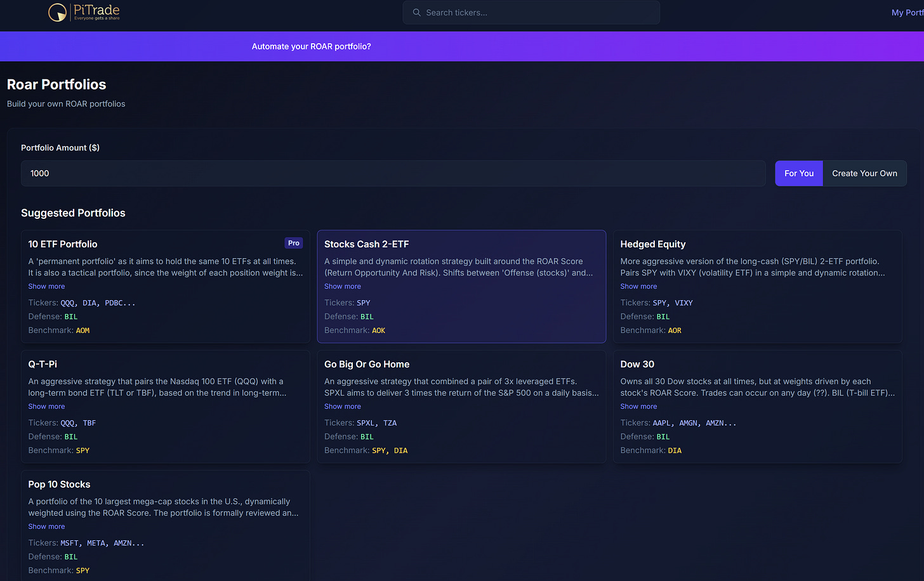Click the DIA benchmark in Dow 30
The width and height of the screenshot is (924, 581).
coord(675,450)
